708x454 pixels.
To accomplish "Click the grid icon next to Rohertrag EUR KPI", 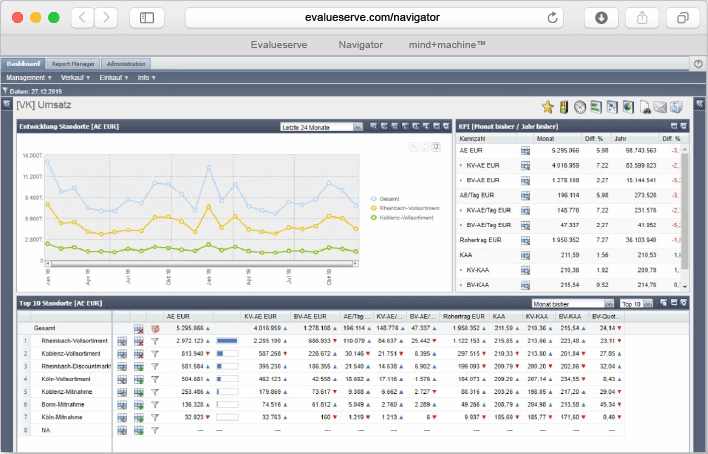I will pos(525,240).
